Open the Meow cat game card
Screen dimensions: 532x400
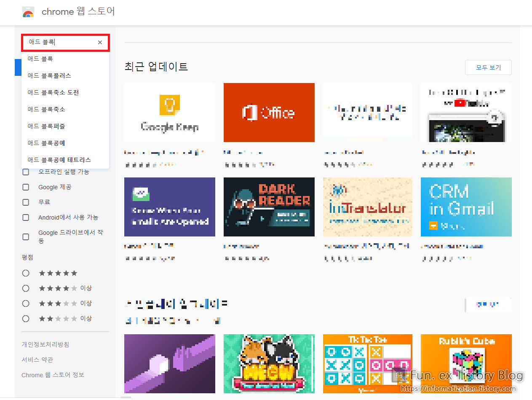(x=269, y=364)
